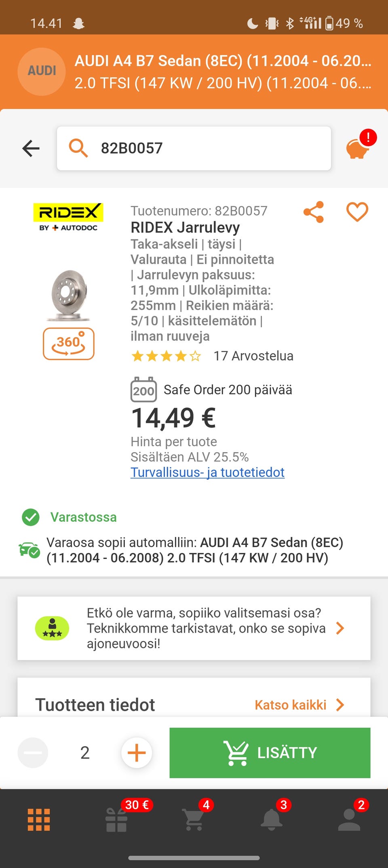Open the 17 Arvostelua star rating reviews

212,356
